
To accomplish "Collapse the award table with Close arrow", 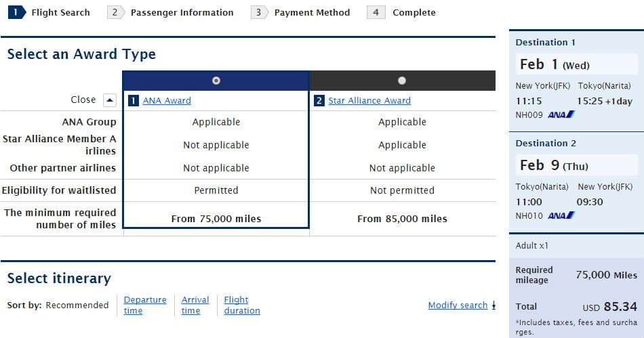I will click(x=110, y=100).
